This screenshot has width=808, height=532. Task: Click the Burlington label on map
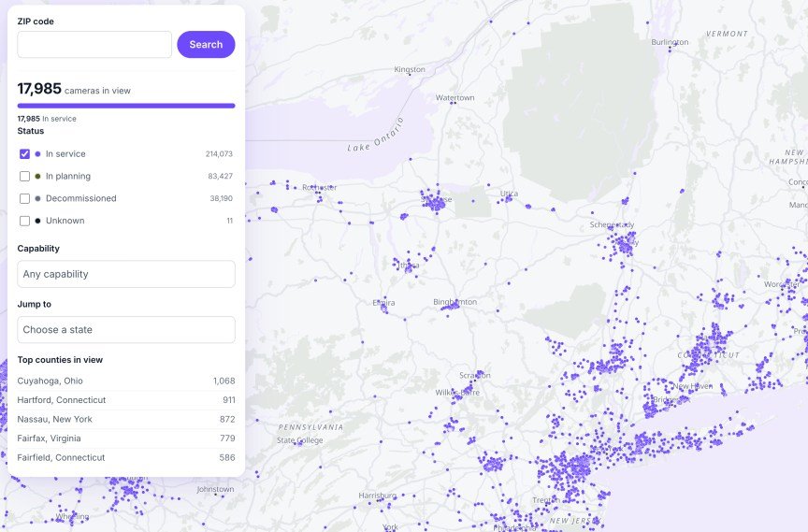[x=670, y=42]
